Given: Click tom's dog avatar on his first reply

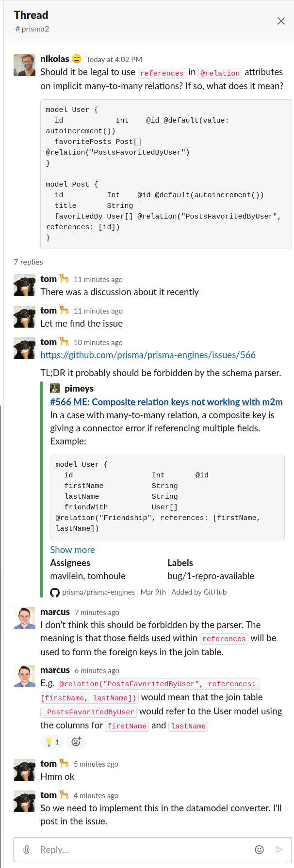Looking at the screenshot, I should click(24, 285).
